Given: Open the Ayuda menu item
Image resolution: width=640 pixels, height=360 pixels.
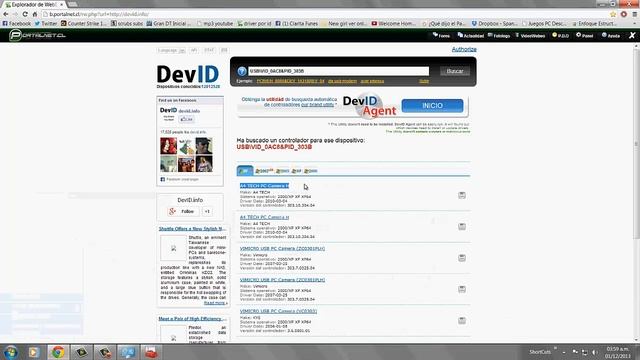Looking at the screenshot, I should point(611,36).
